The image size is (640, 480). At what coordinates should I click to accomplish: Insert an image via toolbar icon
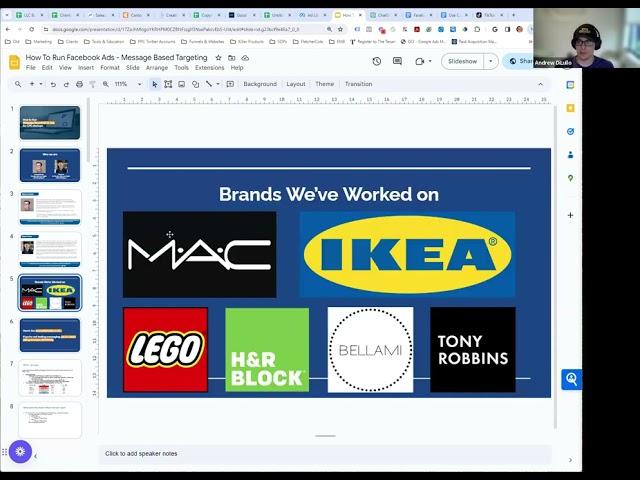(x=182, y=84)
